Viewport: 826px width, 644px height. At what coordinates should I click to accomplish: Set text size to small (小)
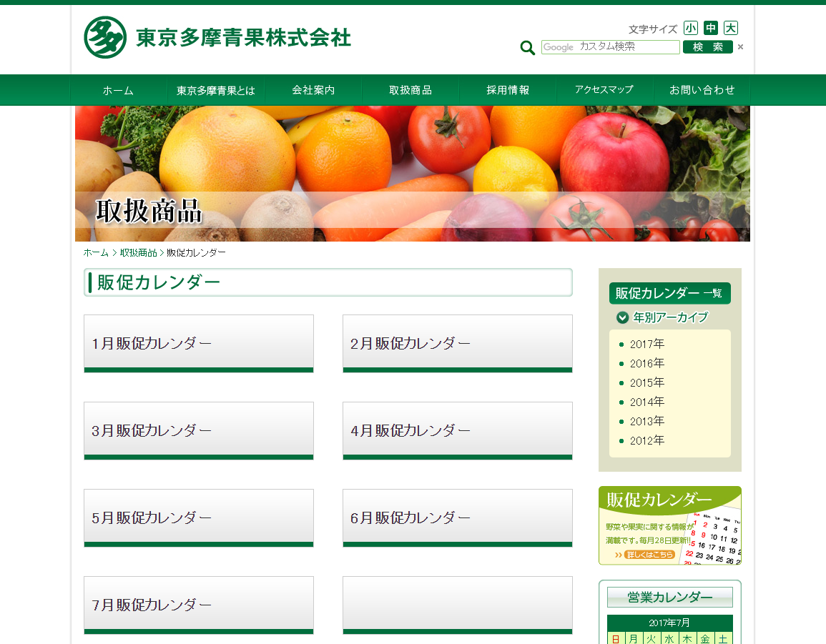(x=690, y=28)
